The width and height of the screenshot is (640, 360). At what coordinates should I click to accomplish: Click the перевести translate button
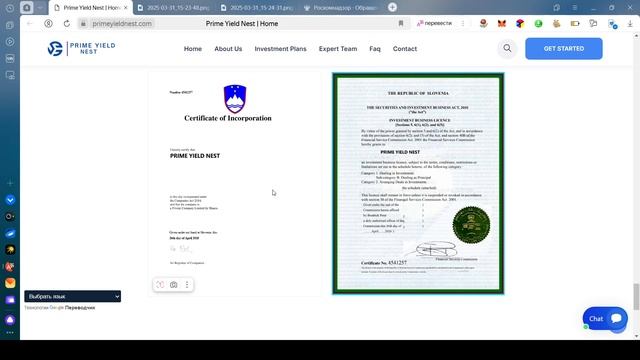point(434,24)
